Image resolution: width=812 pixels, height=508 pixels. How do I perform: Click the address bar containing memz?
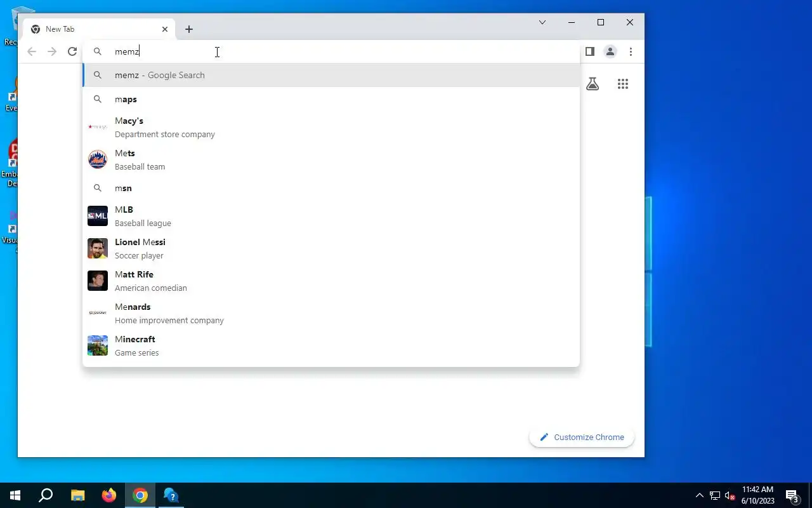pyautogui.click(x=330, y=51)
